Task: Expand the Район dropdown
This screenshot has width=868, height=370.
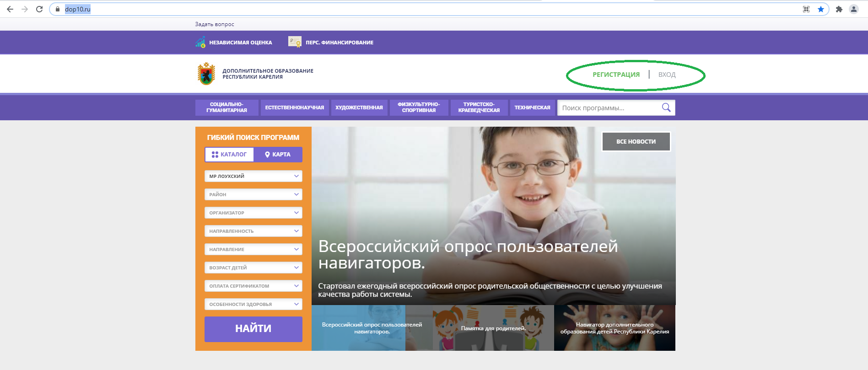Action: 253,194
